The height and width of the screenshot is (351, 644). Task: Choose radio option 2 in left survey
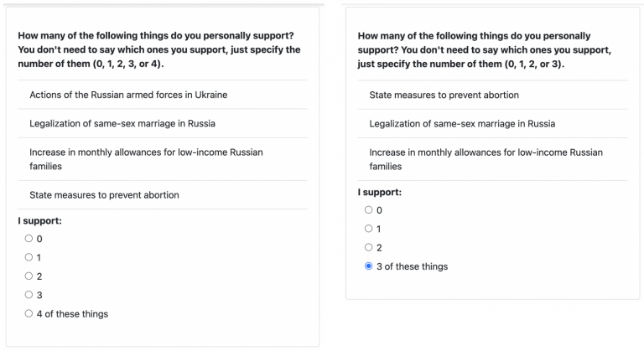[x=29, y=276]
